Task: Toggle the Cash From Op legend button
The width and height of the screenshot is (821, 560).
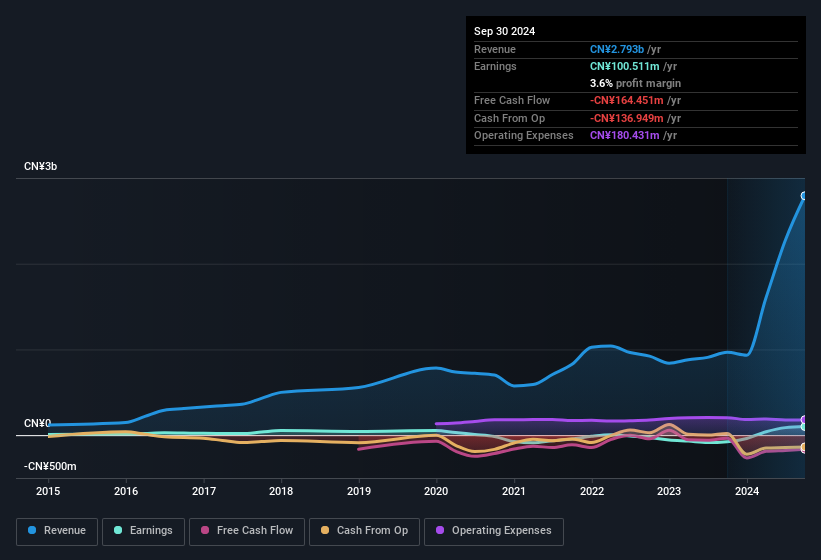Action: coord(364,531)
